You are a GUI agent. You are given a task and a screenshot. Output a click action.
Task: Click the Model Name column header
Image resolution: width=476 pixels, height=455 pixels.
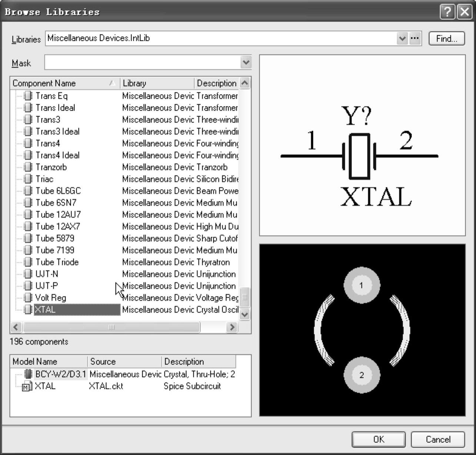pos(49,362)
